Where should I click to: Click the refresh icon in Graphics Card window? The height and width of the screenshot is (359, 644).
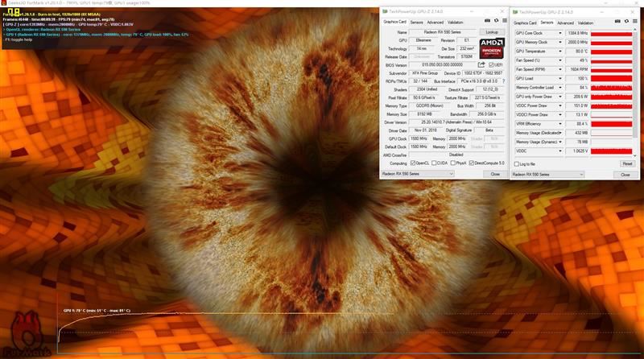(496, 21)
